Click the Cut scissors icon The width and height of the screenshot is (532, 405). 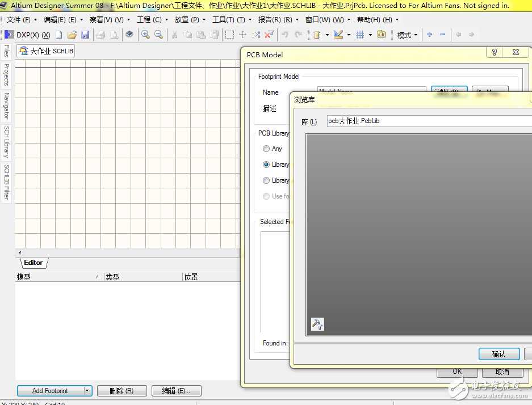tap(174, 35)
